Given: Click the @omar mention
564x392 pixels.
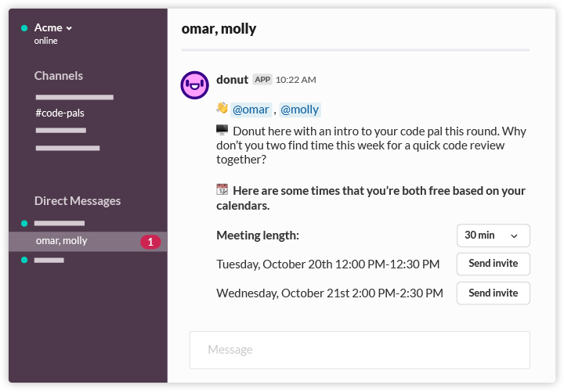Looking at the screenshot, I should [x=251, y=110].
